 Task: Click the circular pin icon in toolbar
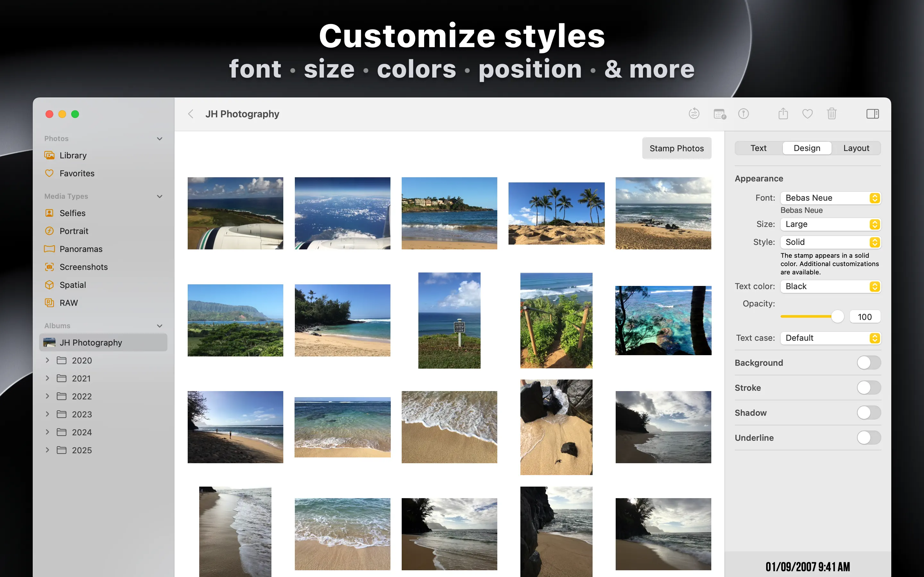click(743, 114)
